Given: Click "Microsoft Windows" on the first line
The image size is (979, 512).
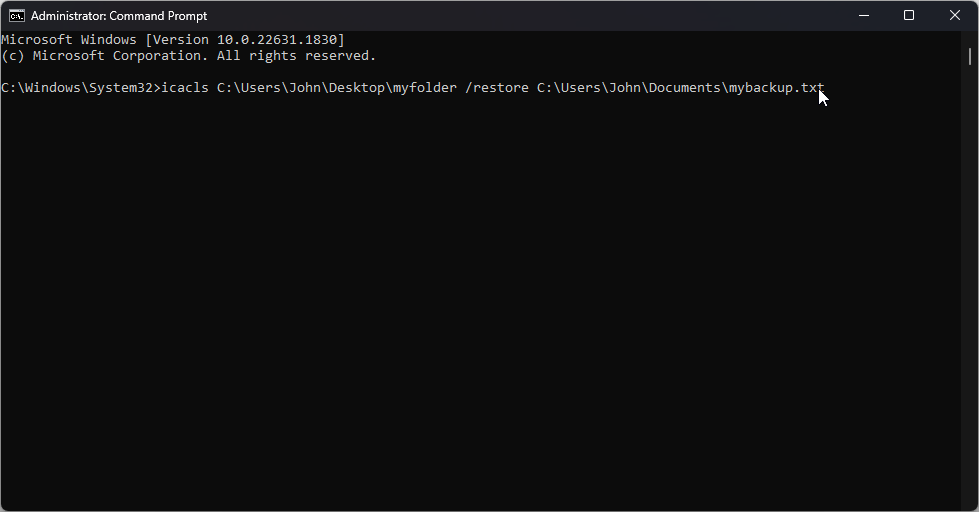Looking at the screenshot, I should click(x=68, y=40).
